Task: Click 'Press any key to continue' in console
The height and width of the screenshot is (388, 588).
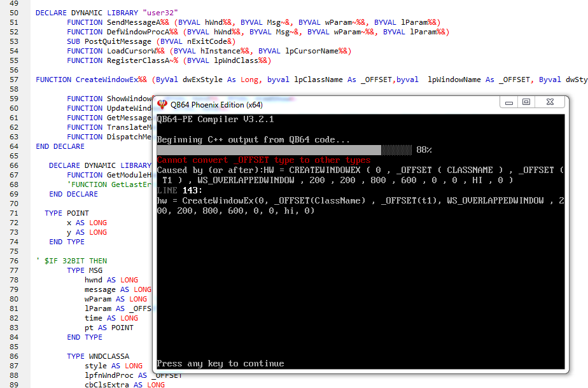Action: click(220, 364)
